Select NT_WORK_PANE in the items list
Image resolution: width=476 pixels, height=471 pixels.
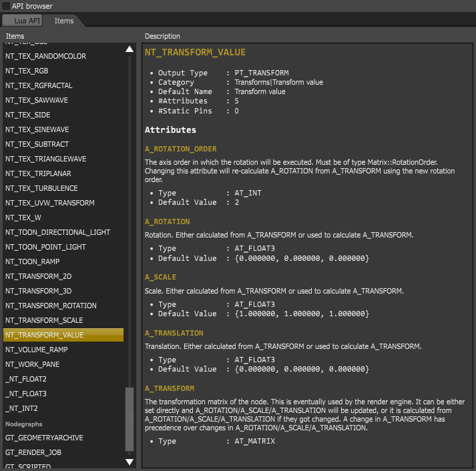32,364
